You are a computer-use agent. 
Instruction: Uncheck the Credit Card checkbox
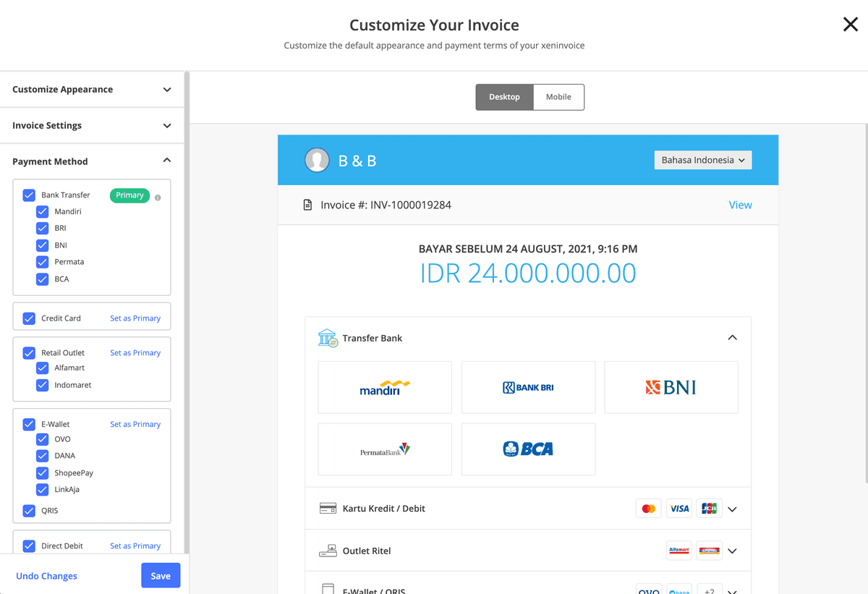pos(29,318)
